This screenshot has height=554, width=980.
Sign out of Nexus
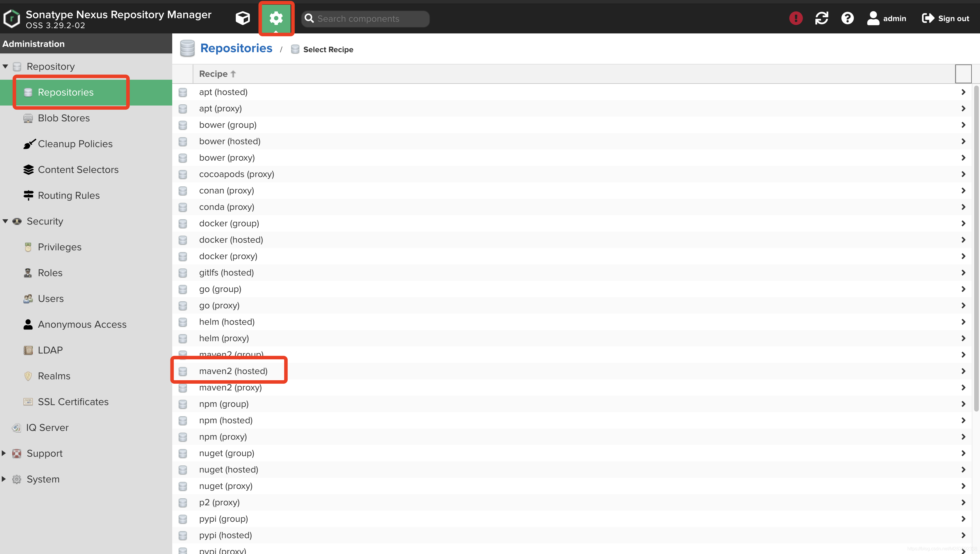tap(945, 18)
